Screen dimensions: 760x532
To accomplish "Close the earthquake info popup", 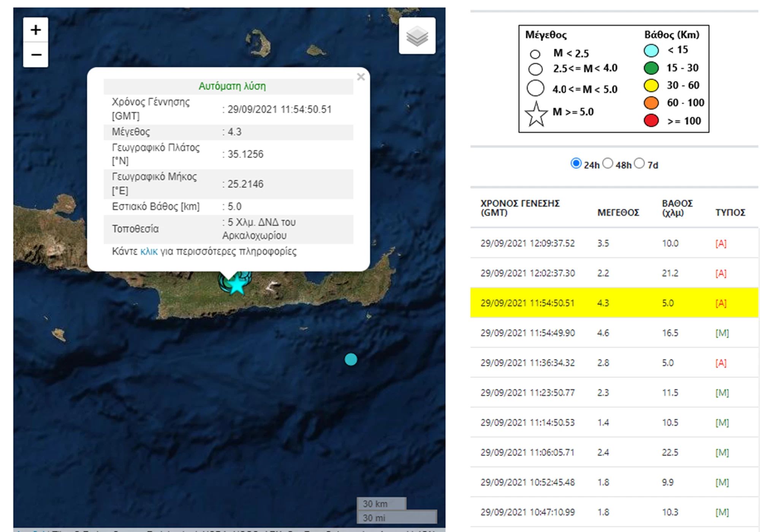I will (361, 77).
